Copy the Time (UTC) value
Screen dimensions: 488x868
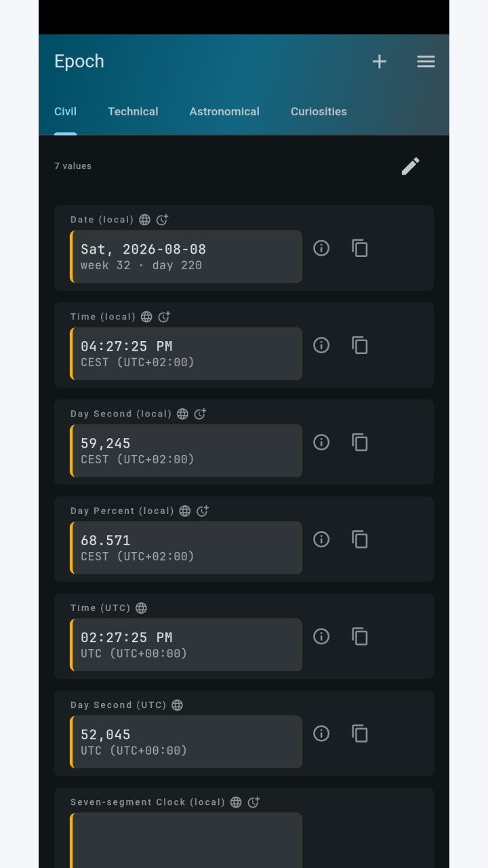[x=360, y=636]
